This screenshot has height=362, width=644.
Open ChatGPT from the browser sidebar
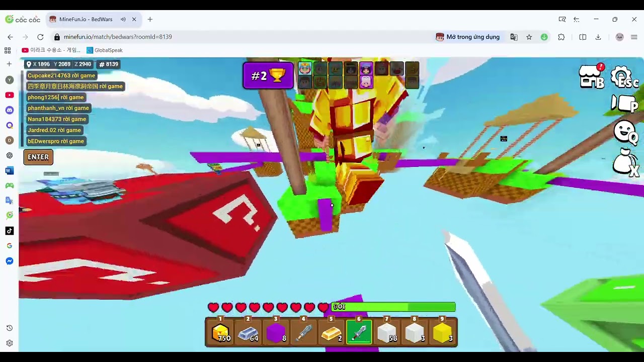(x=9, y=155)
